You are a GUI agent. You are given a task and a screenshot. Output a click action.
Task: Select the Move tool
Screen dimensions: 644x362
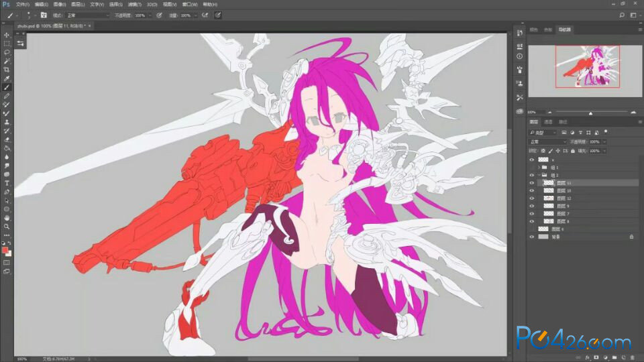pos(7,35)
